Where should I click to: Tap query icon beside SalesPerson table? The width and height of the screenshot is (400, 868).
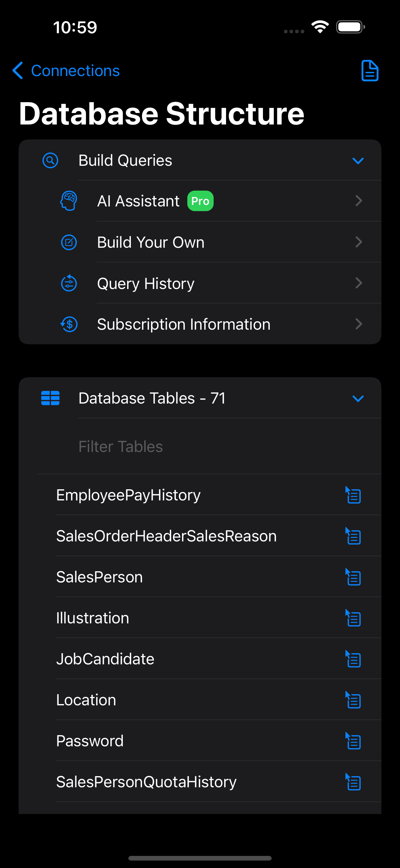tap(353, 576)
